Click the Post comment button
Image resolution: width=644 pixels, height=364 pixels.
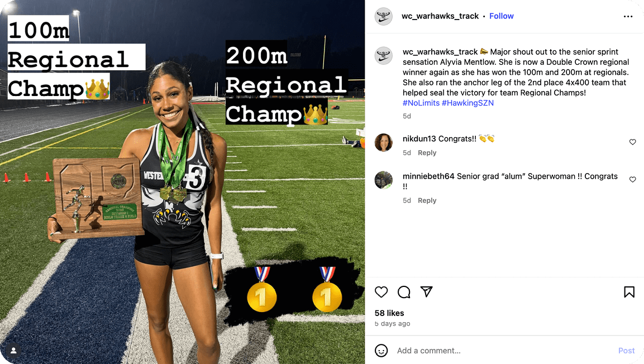click(626, 351)
